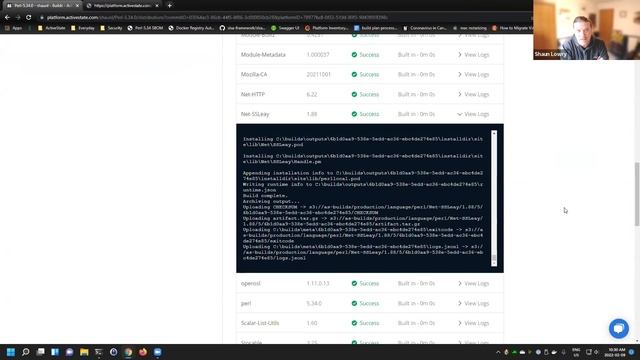
Task: Open the Platform Inventory bookmark
Action: (327, 28)
